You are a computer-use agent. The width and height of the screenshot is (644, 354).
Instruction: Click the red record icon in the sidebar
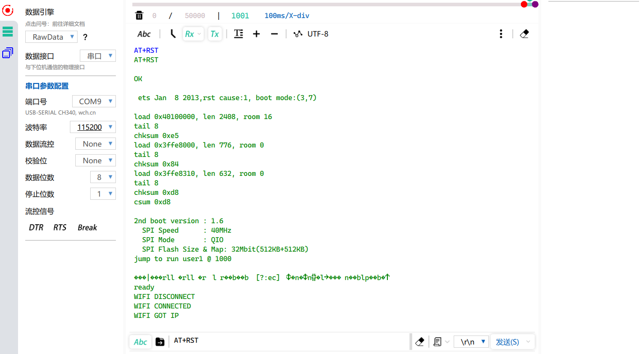[7, 9]
